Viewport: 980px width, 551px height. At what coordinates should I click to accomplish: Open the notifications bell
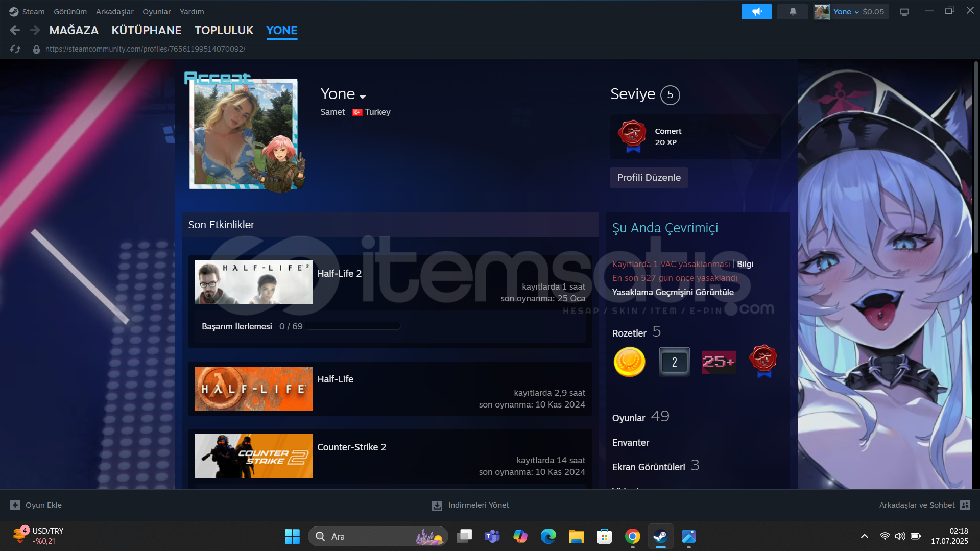tap(793, 12)
